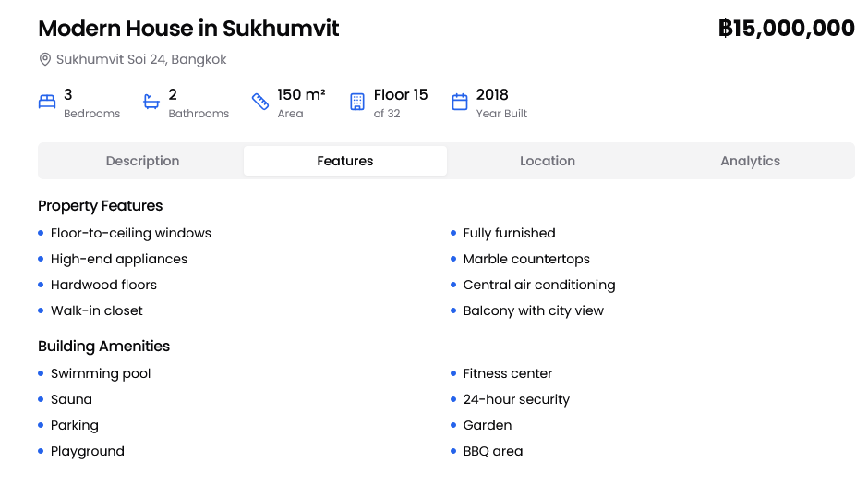Image resolution: width=868 pixels, height=487 pixels.
Task: Select the Floor-to-ceiling windows item
Action: (131, 234)
